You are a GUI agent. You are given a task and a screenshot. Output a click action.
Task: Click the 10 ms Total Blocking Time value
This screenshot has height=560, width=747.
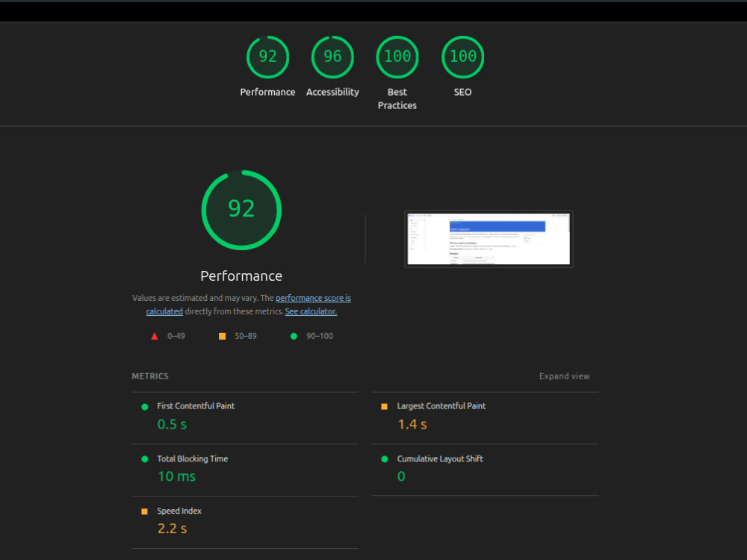coord(177,476)
